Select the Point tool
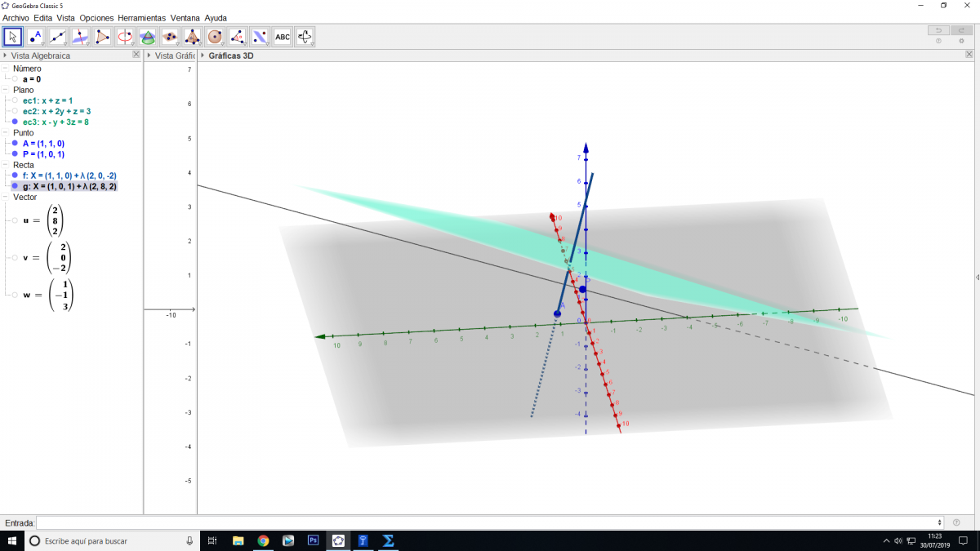Image resolution: width=980 pixels, height=551 pixels. pyautogui.click(x=35, y=37)
